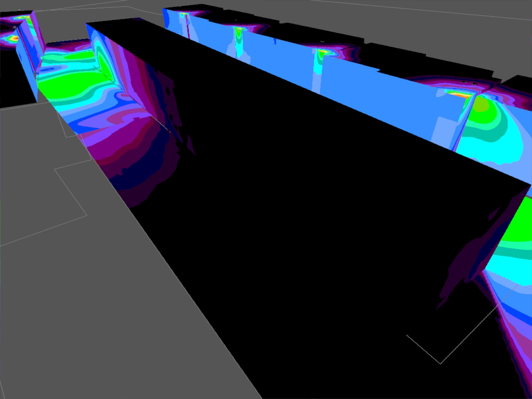Select the white square outline on black floor
This screenshot has width=532, height=399.
462,324
